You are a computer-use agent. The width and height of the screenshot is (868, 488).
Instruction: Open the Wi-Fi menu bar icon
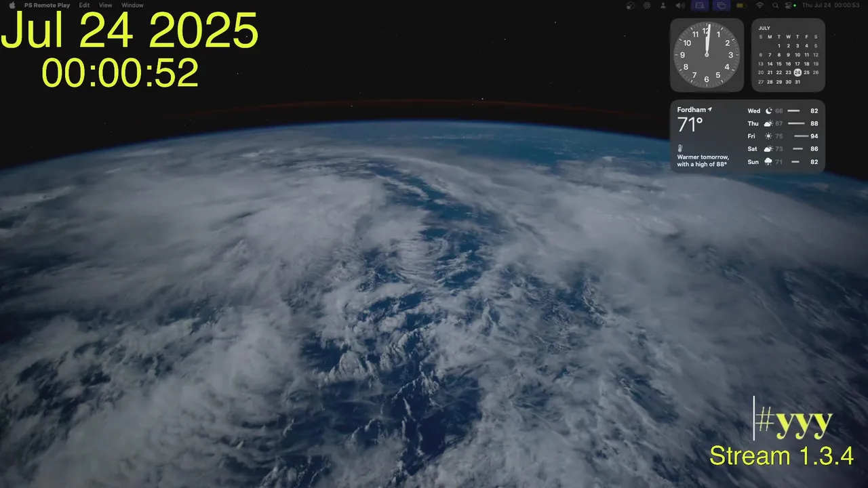pyautogui.click(x=759, y=5)
